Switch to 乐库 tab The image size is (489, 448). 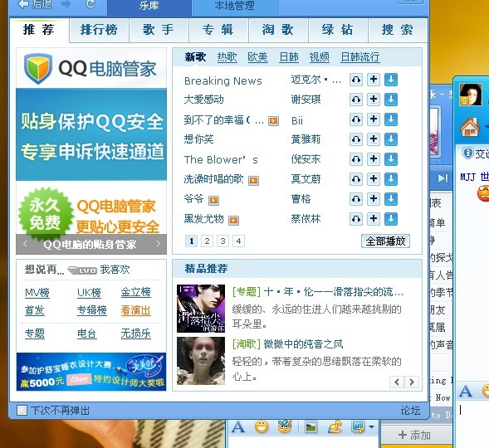pos(149,7)
